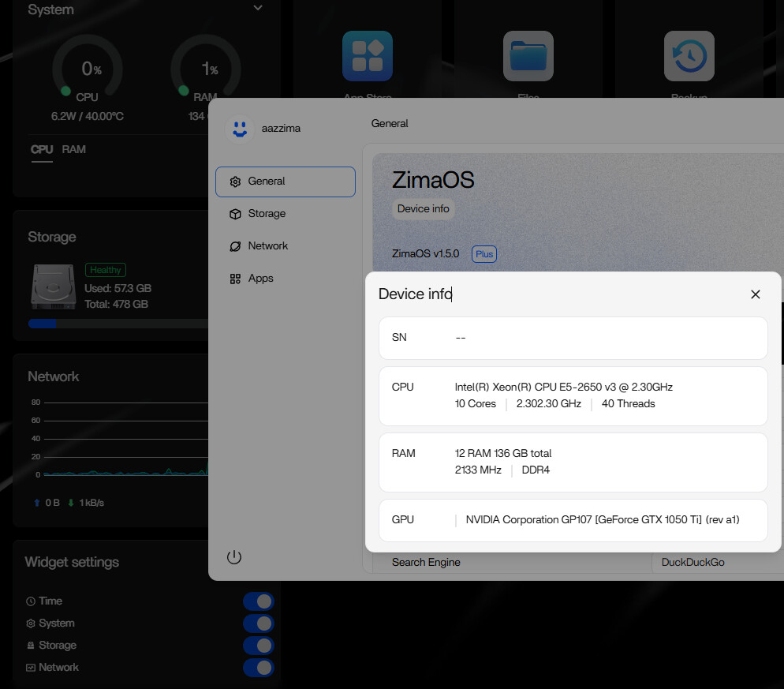Viewport: 784px width, 689px height.
Task: Turn off the Storage widget switch
Action: [x=258, y=646]
